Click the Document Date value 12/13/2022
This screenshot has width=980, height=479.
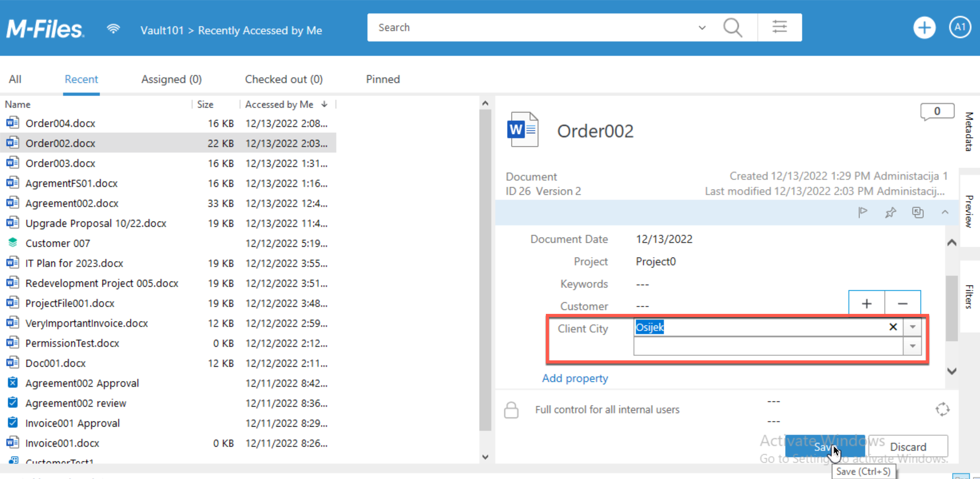pos(664,239)
